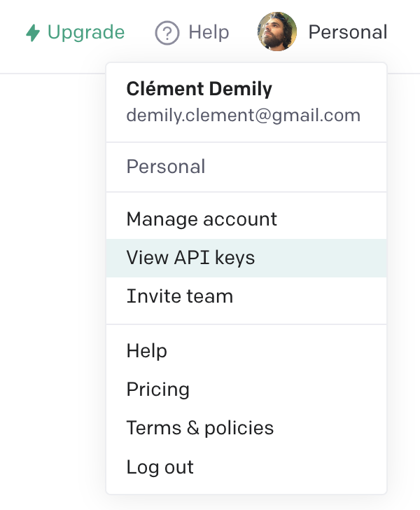Open Terms & policies menu item
Screen dimensions: 420x510
199,427
